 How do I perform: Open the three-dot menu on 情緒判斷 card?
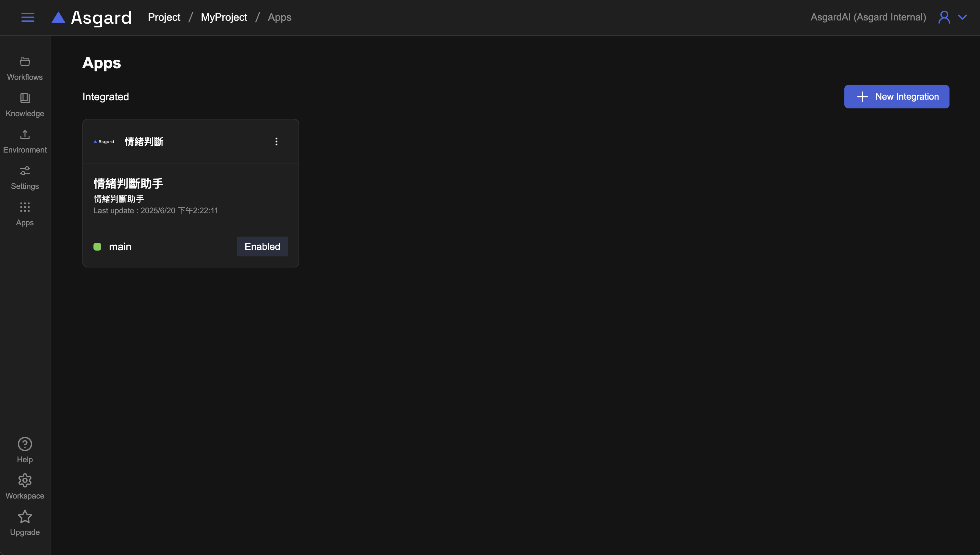[276, 142]
